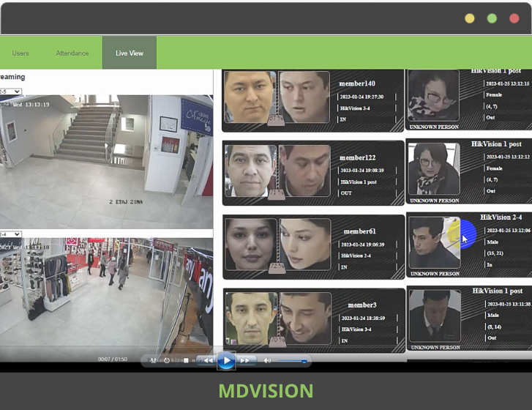Open the top camera selector dropdown
532x410 pixels.
click(10, 92)
